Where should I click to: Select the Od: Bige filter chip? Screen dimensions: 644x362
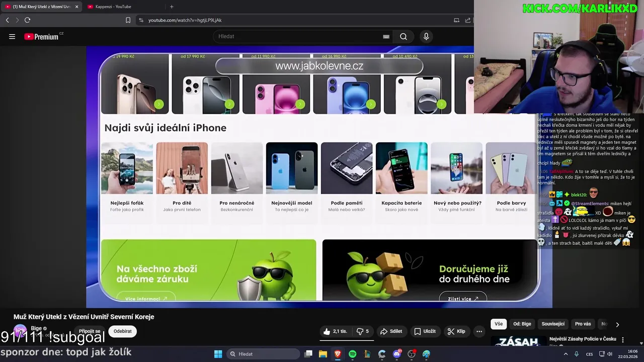522,324
